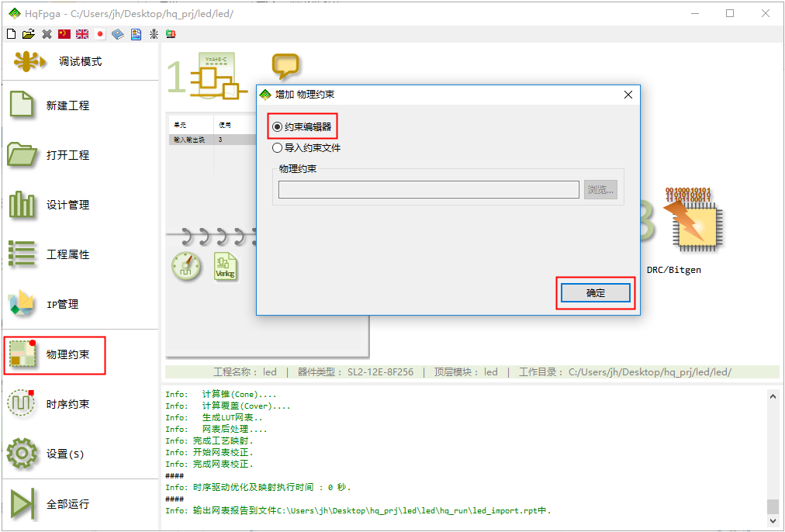Open 物理约束 in the sidebar
Viewport: 785px width, 532px height.
pyautogui.click(x=54, y=354)
